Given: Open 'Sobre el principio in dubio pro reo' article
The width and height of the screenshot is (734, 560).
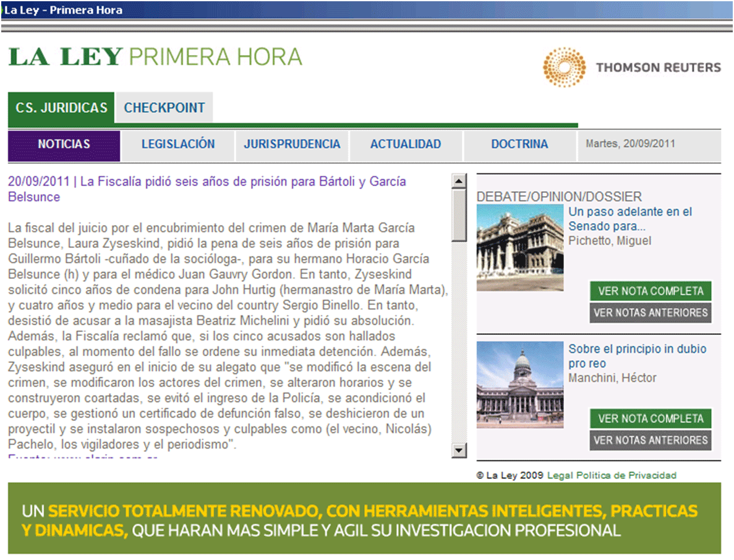Looking at the screenshot, I should [x=638, y=356].
